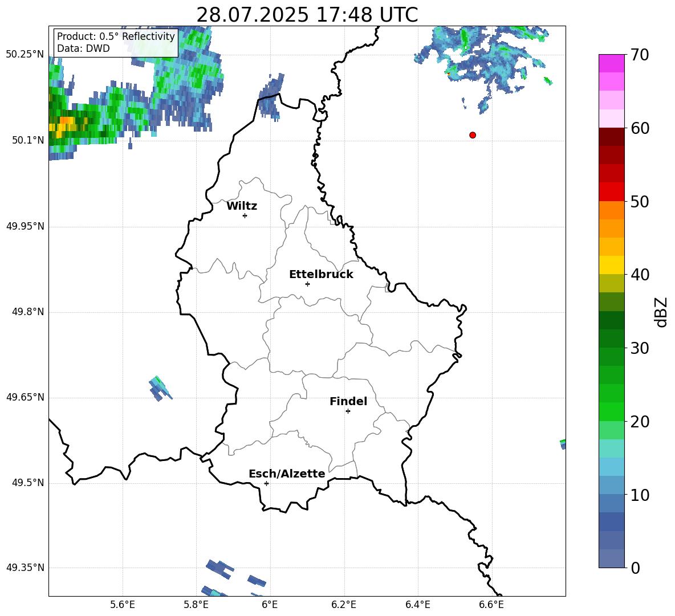Screen dimensions: 675x616
Task: Click the Ettelbruck city label
Action: (321, 275)
